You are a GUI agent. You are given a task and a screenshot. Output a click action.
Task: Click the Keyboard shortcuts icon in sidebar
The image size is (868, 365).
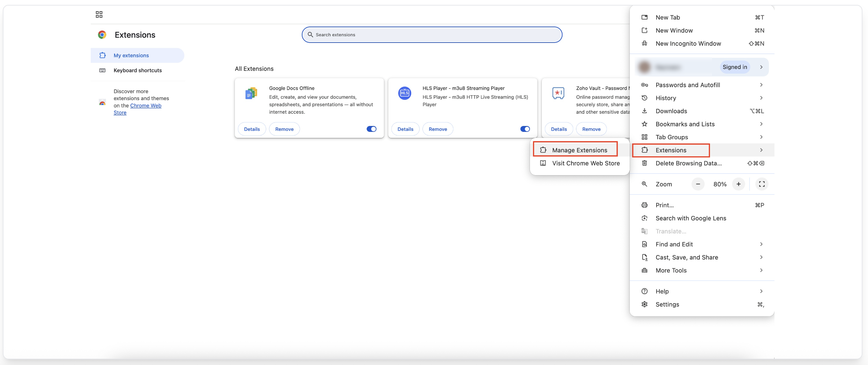102,70
